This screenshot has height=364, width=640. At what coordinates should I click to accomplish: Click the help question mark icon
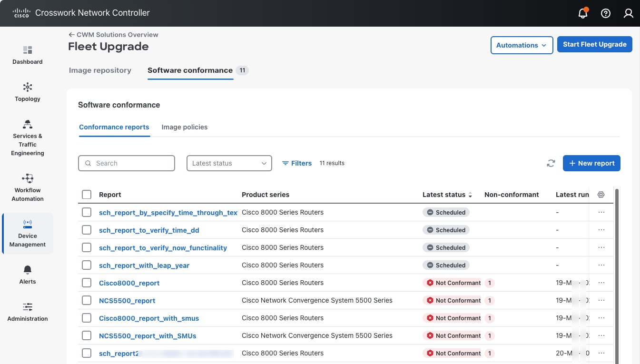605,13
